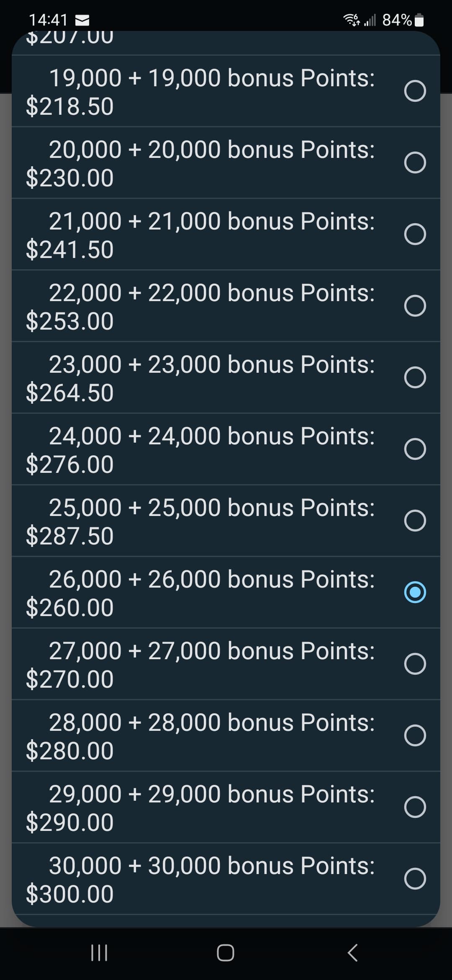
Task: Pick the 30,000 + 30,000 radio button
Action: pyautogui.click(x=415, y=879)
